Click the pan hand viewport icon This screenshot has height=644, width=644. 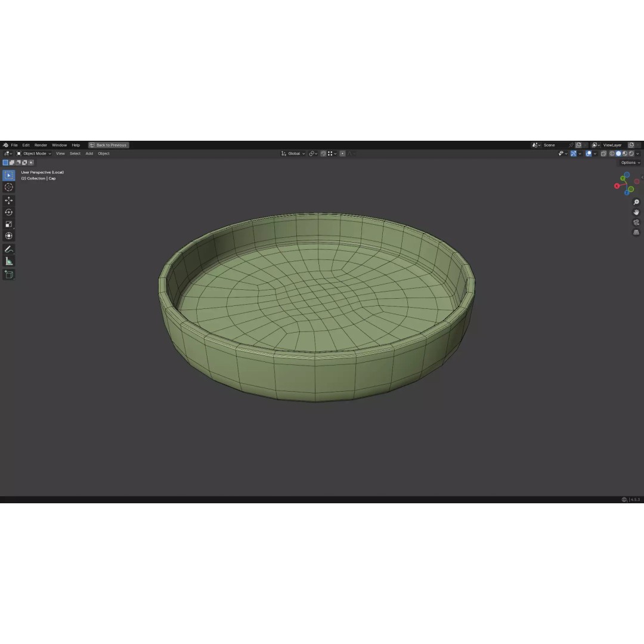pos(636,212)
